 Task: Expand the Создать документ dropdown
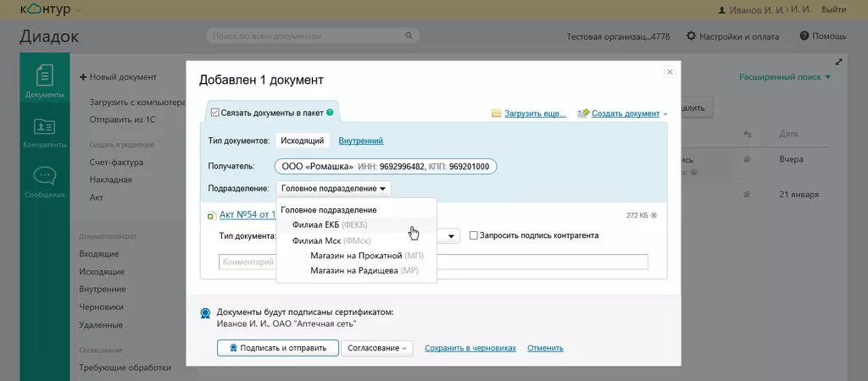665,114
